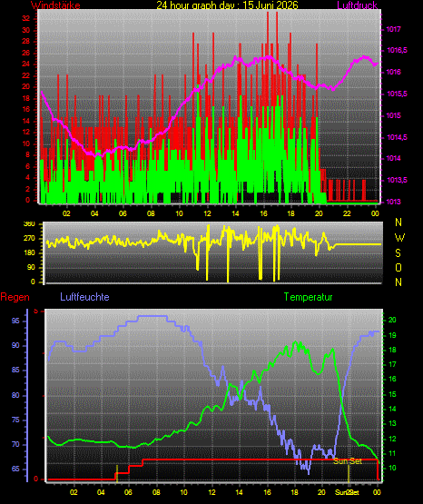The height and width of the screenshot is (504, 423).
Task: Click the Luftfeuchte legend label
Action: pyautogui.click(x=84, y=297)
